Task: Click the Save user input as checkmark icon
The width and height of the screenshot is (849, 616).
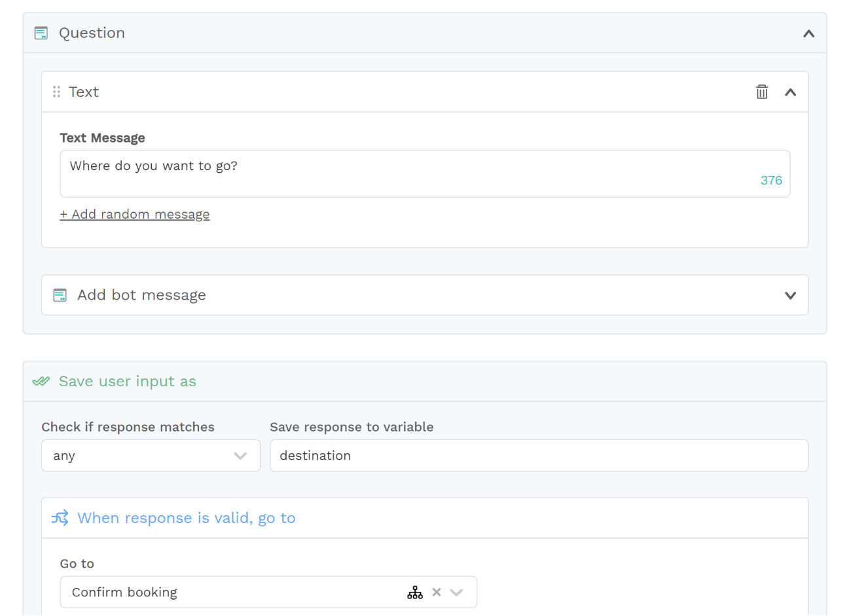Action: 41,381
